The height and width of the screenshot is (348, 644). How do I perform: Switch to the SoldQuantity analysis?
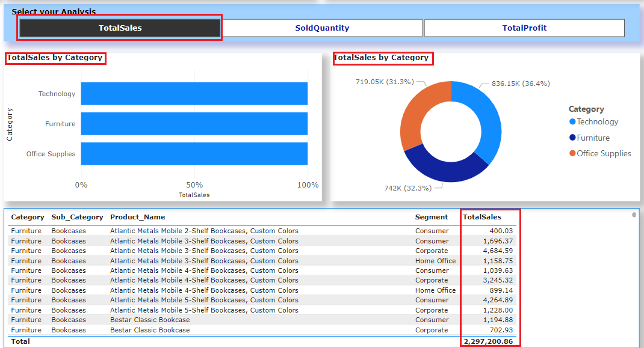point(323,28)
